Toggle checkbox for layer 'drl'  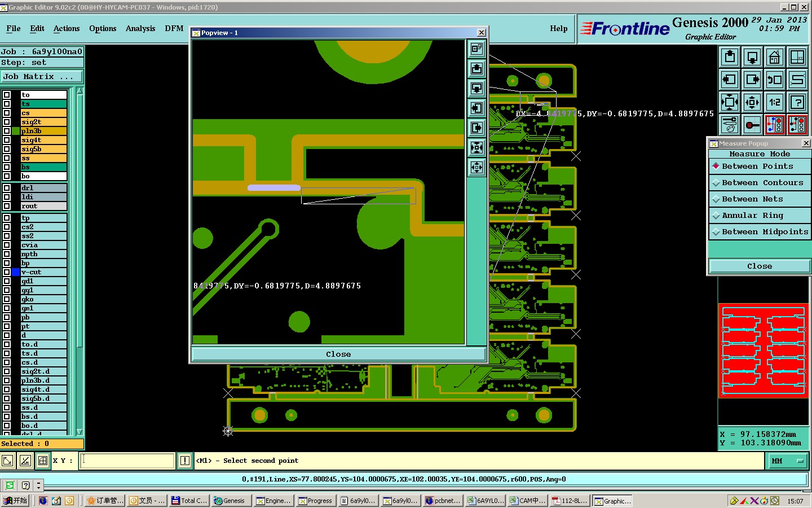pyautogui.click(x=7, y=188)
